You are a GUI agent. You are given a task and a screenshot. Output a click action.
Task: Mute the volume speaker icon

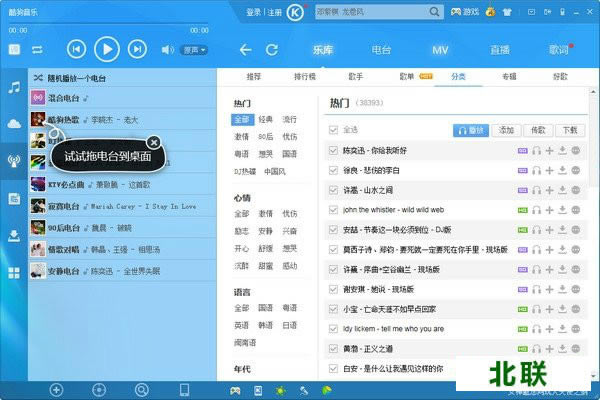[167, 50]
